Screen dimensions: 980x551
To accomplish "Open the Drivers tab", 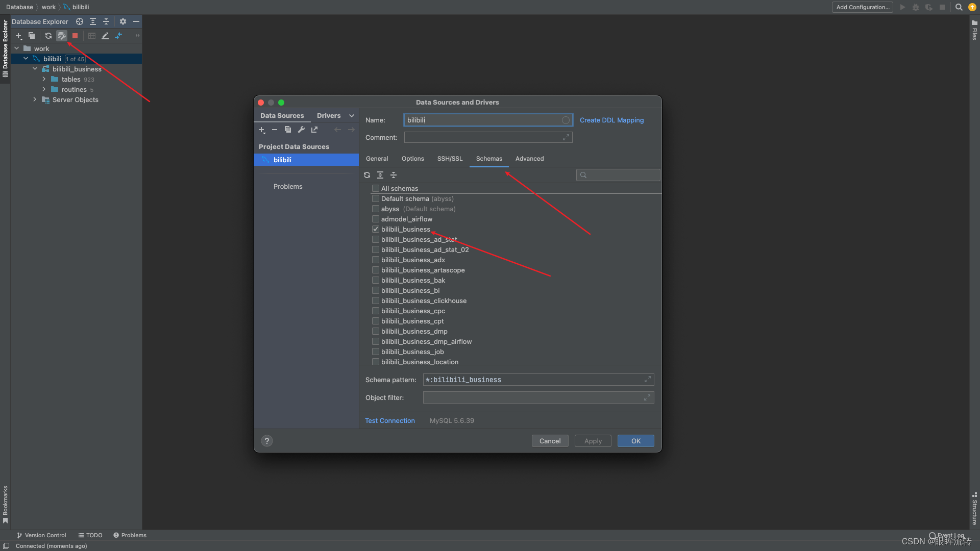I will pyautogui.click(x=329, y=116).
